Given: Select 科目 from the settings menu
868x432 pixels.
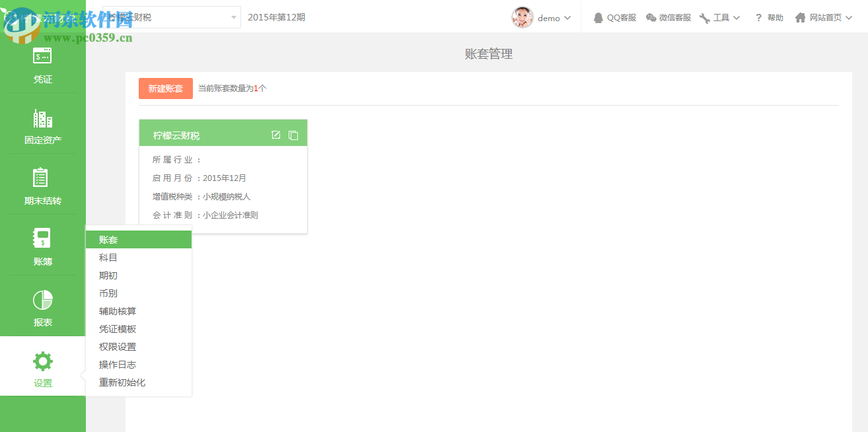Looking at the screenshot, I should (108, 257).
